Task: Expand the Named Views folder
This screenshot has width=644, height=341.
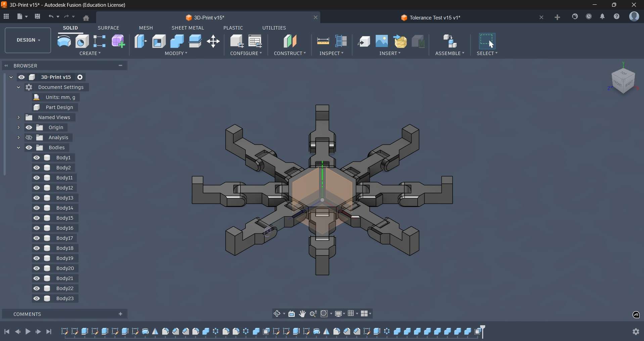Action: pyautogui.click(x=18, y=118)
